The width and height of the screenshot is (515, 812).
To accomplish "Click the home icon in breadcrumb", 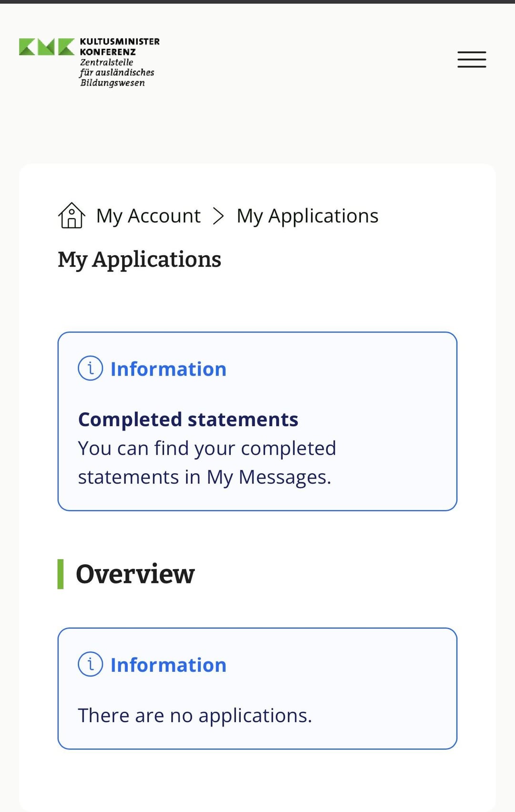I will coord(72,216).
